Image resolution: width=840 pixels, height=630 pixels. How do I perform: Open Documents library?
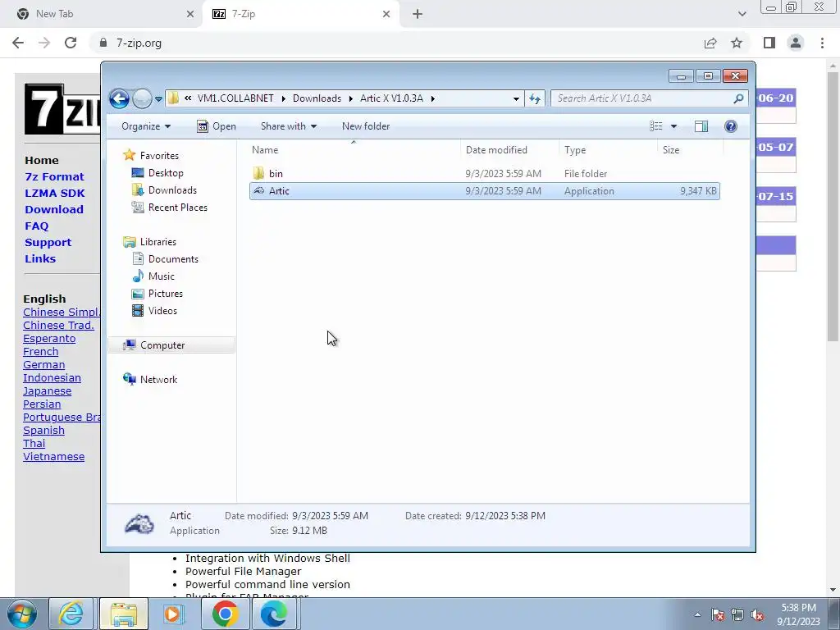173,259
